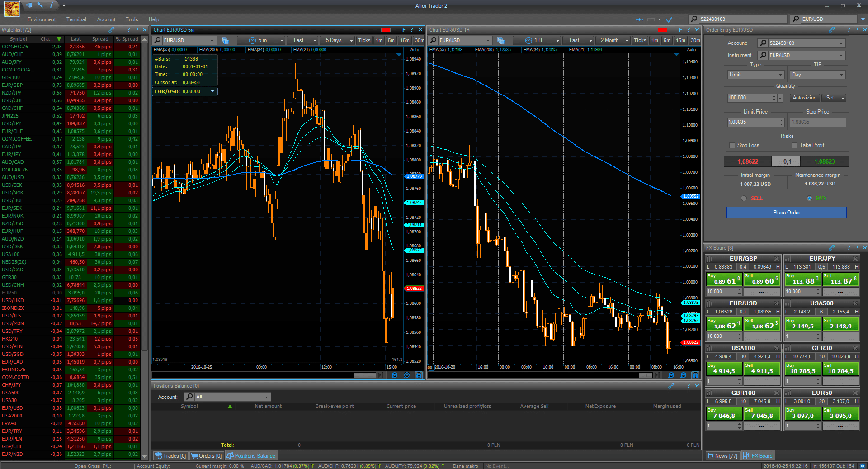Open the TIF dropdown showing Day
Screen dimensions: 868x469
pos(817,75)
